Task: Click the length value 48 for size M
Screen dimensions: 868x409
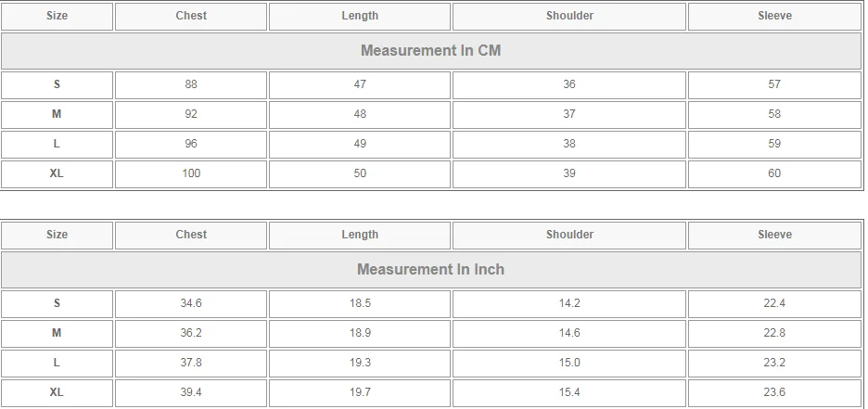Action: click(360, 115)
